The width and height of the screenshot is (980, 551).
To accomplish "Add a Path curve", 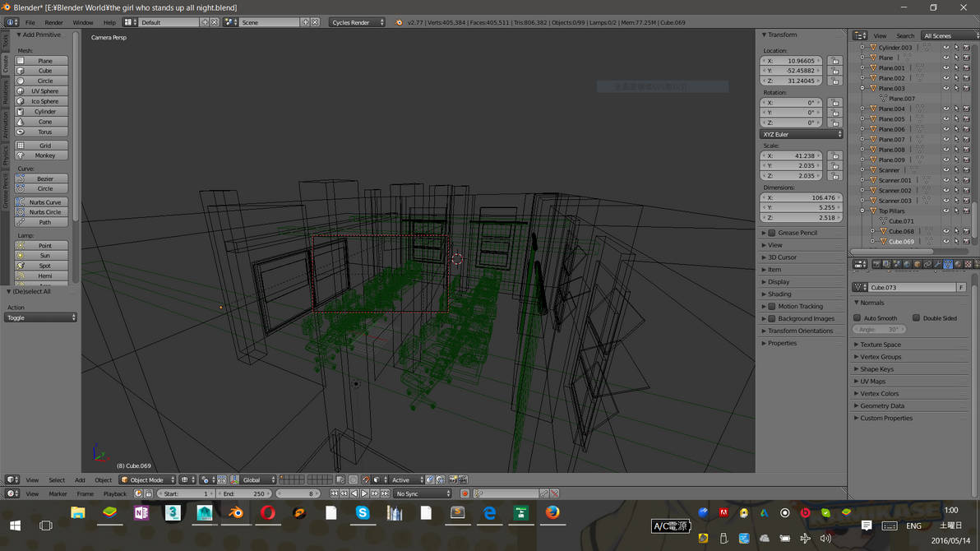I will [41, 223].
